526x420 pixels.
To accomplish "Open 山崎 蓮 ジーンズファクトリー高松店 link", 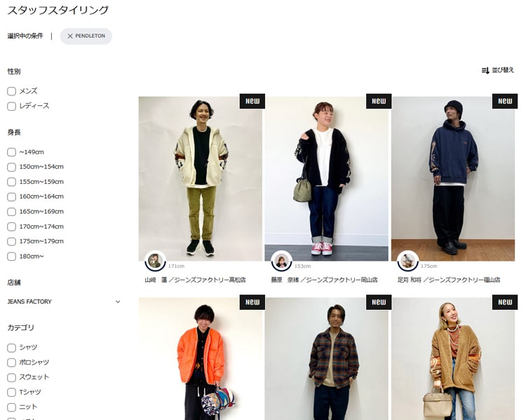I will coord(195,280).
